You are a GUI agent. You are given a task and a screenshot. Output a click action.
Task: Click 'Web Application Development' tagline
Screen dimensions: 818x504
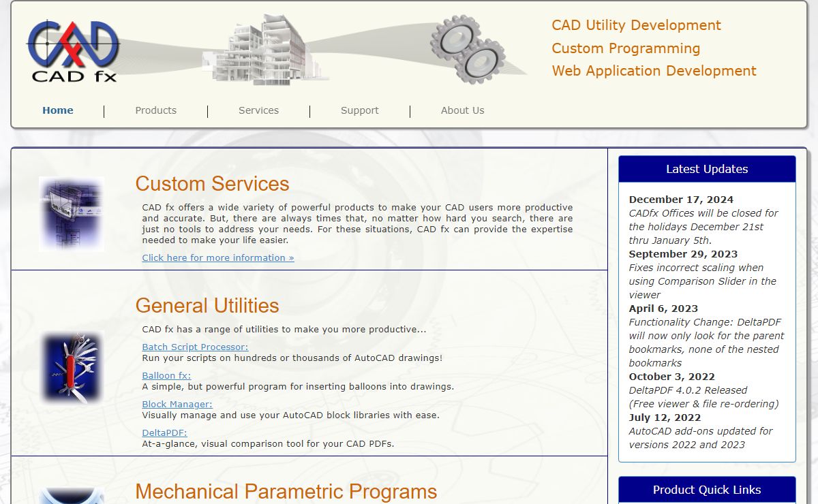tap(654, 71)
